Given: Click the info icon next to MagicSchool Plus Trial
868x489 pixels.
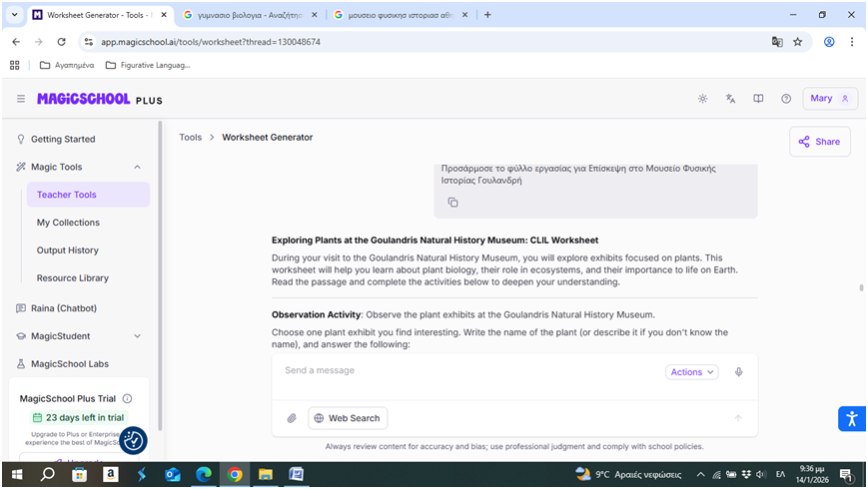Looking at the screenshot, I should point(127,398).
